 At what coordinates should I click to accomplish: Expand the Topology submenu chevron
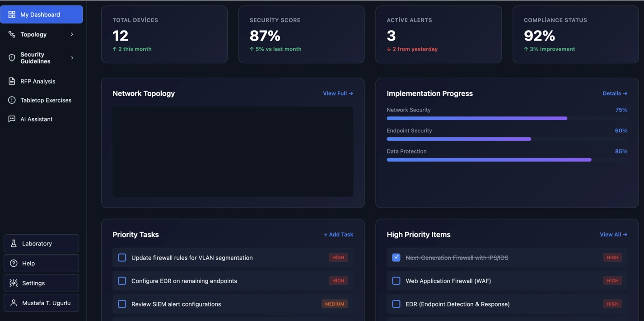(72, 34)
